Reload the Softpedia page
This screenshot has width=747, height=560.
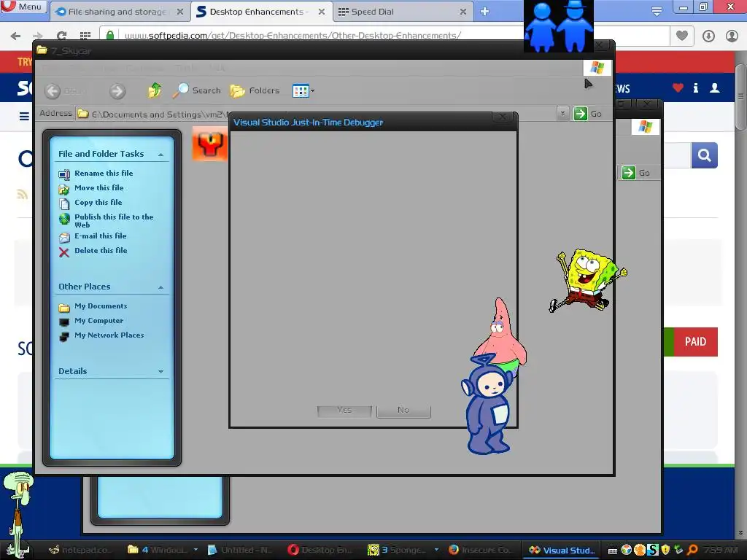(x=61, y=36)
